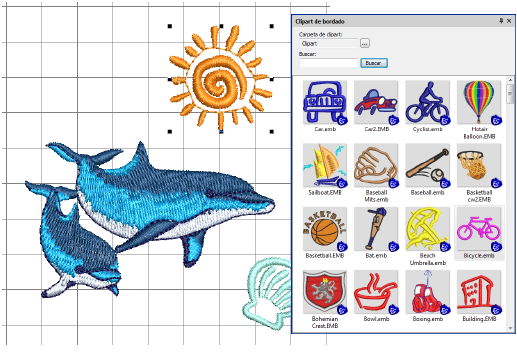Focus the Buscar search text field
517x361 pixels.
pyautogui.click(x=328, y=63)
